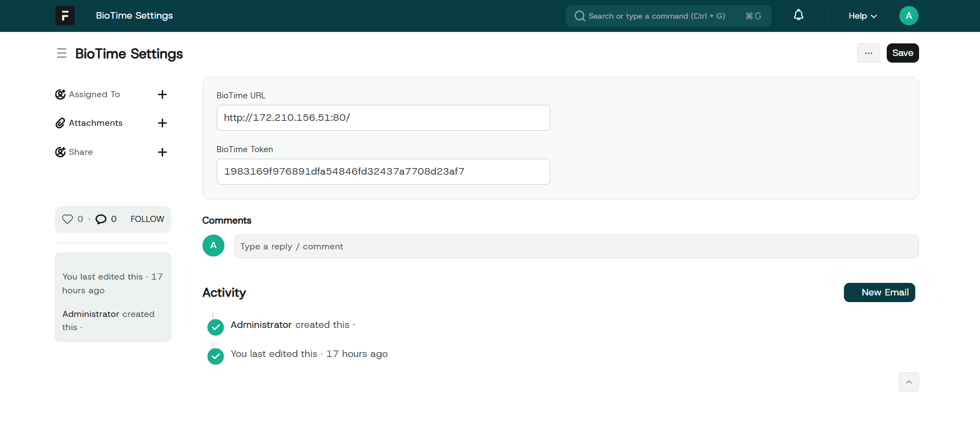Open the notifications bell
The height and width of the screenshot is (446, 980).
798,15
